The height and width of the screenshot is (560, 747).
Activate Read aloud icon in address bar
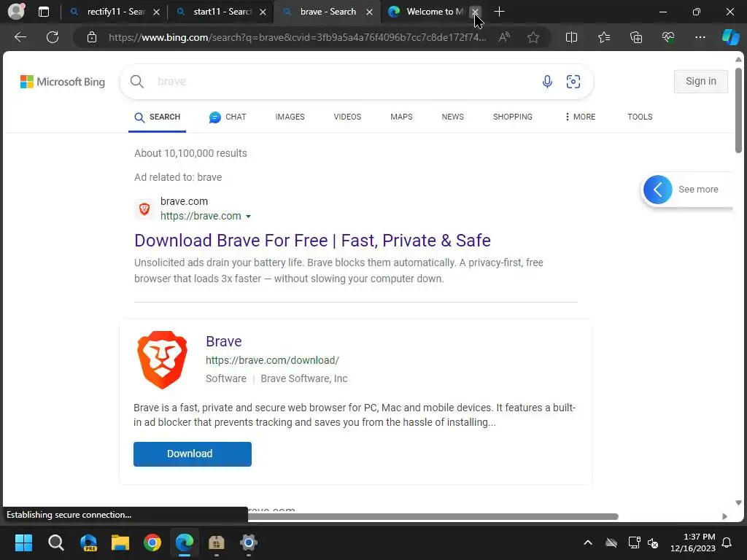(504, 37)
